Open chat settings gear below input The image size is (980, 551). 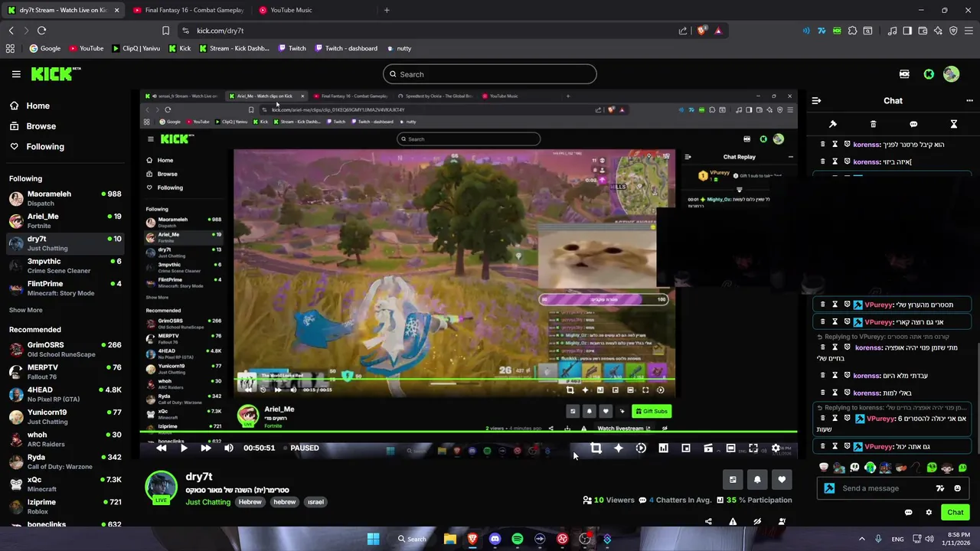[929, 512]
